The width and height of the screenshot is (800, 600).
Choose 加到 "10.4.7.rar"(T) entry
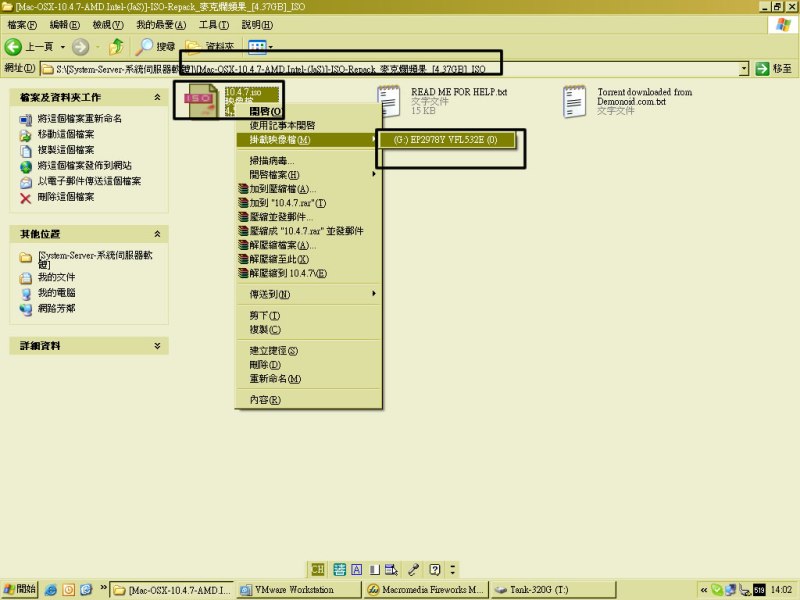point(309,203)
